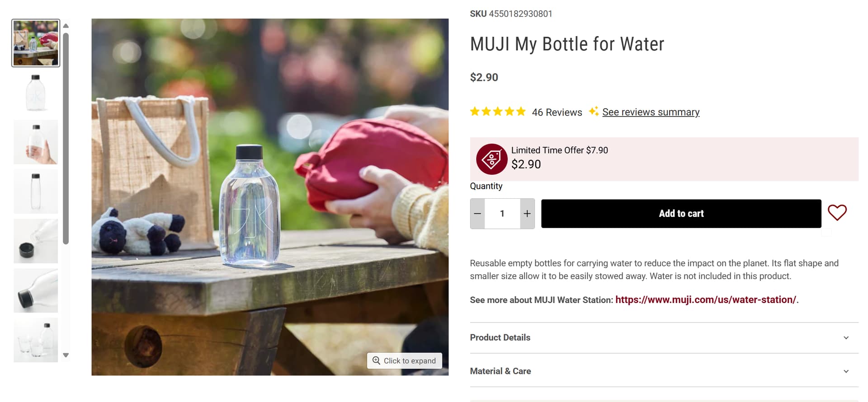Click the thumbnail list vertical scrollbar

(x=66, y=136)
